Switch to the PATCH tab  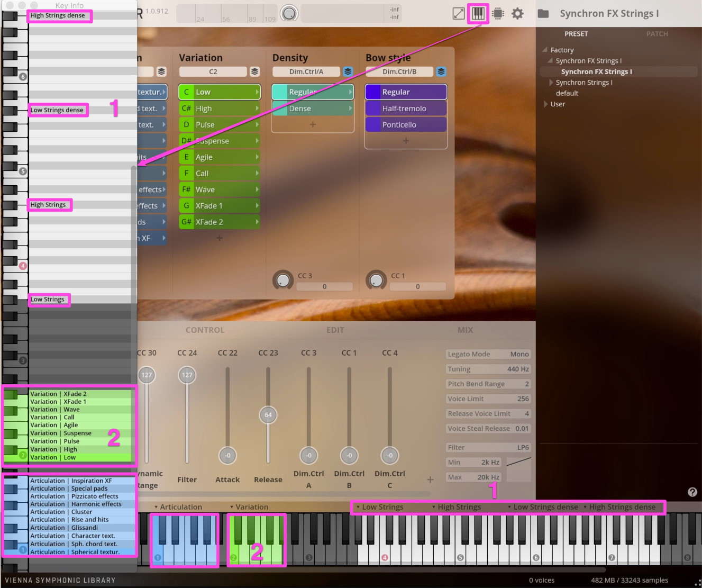point(657,34)
